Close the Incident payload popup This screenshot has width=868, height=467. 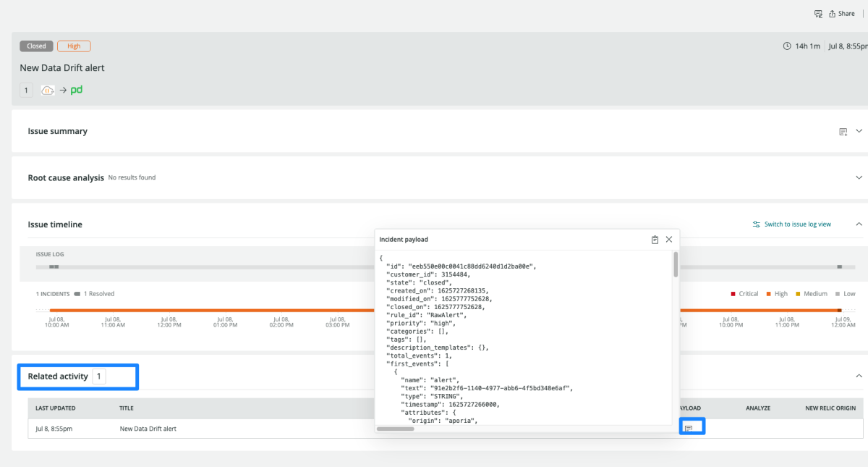(x=669, y=240)
